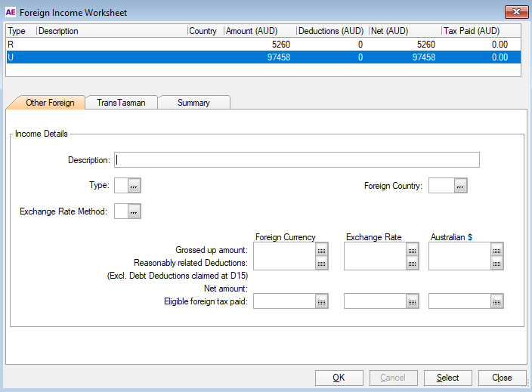The image size is (532, 392).
Task: Open calculator for Grossed up Foreign Currency
Action: coord(321,250)
